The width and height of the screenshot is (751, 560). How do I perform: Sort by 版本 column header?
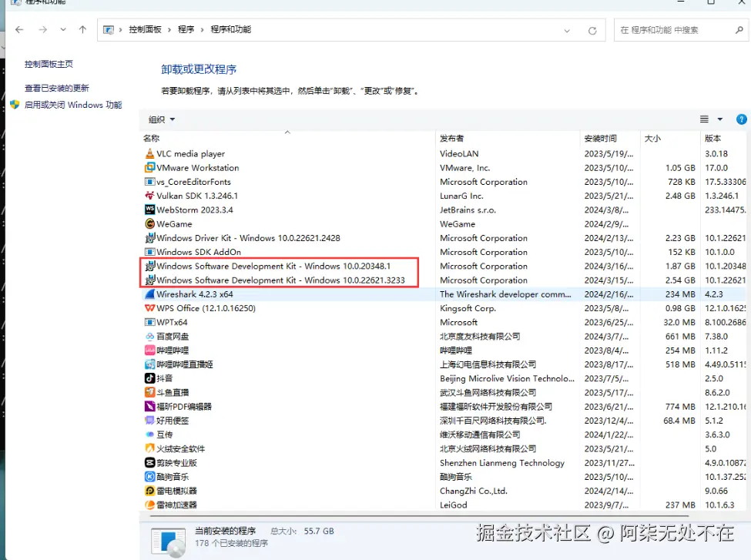click(x=712, y=139)
